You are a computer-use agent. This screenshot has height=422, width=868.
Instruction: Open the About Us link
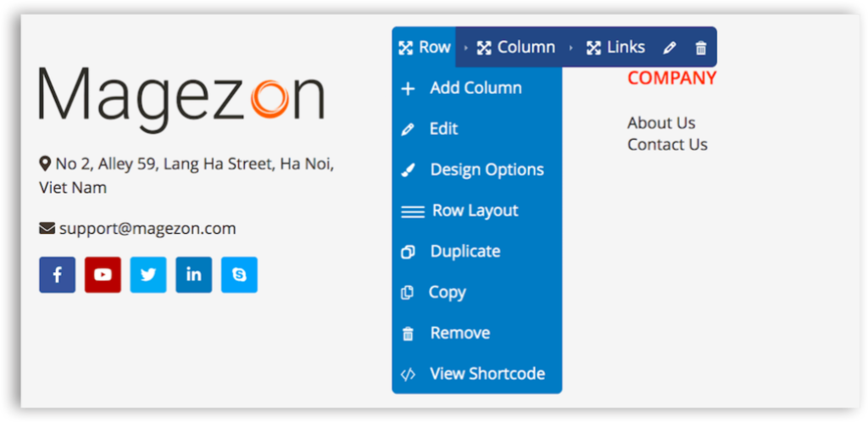point(661,123)
